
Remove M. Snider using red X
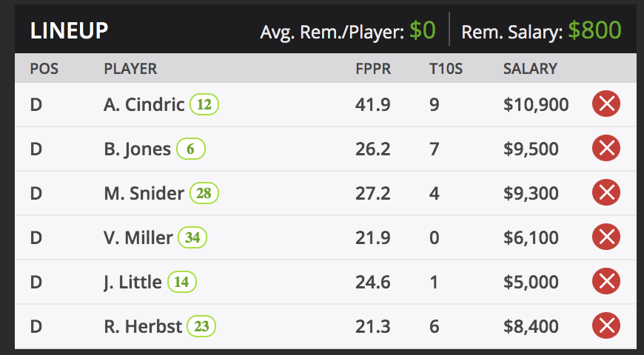(x=606, y=193)
